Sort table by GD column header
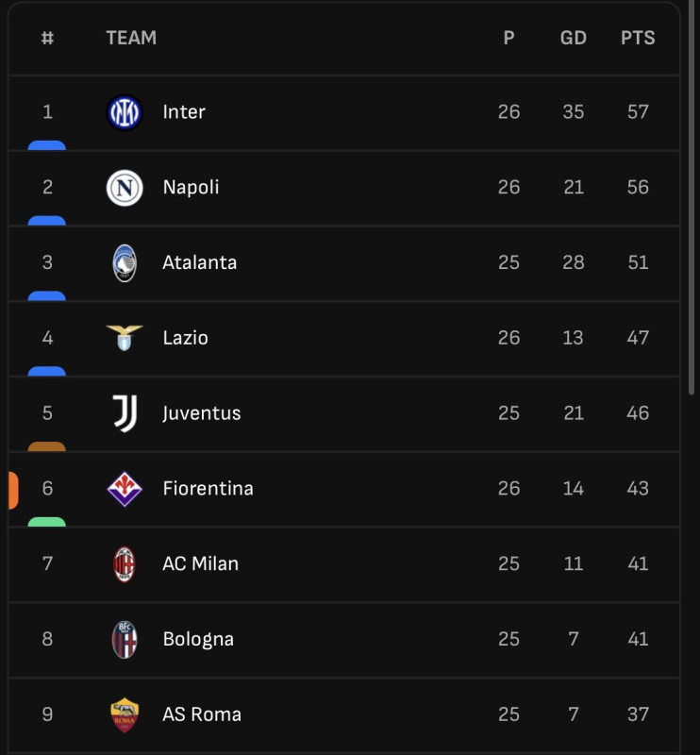The image size is (700, 755). 573,38
